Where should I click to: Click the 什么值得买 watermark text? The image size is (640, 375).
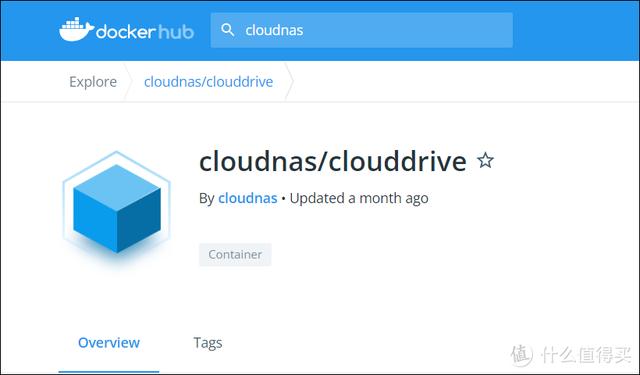click(x=586, y=355)
